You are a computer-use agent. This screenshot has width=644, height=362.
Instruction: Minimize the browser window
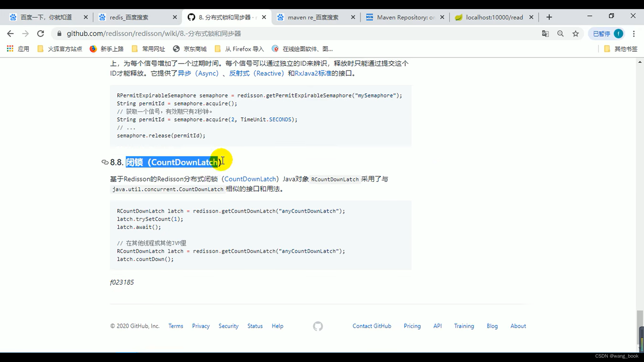(590, 16)
